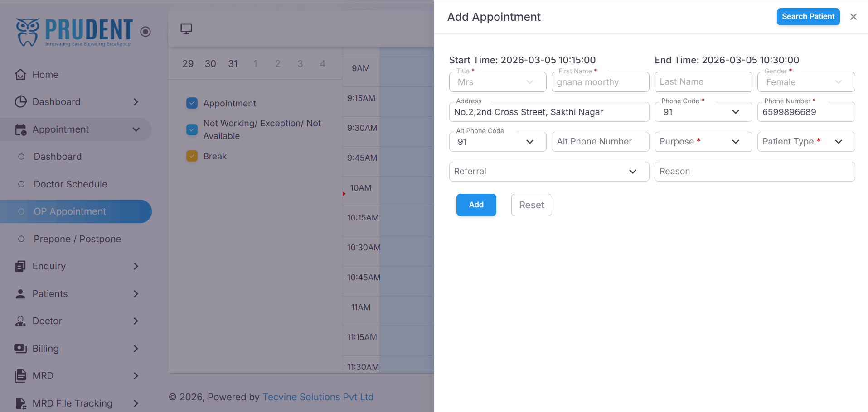
Task: Click the Search Patient button
Action: [808, 17]
